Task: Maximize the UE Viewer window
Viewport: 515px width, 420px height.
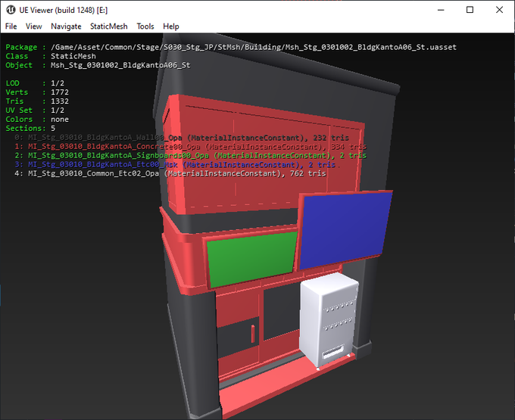Action: click(x=470, y=10)
